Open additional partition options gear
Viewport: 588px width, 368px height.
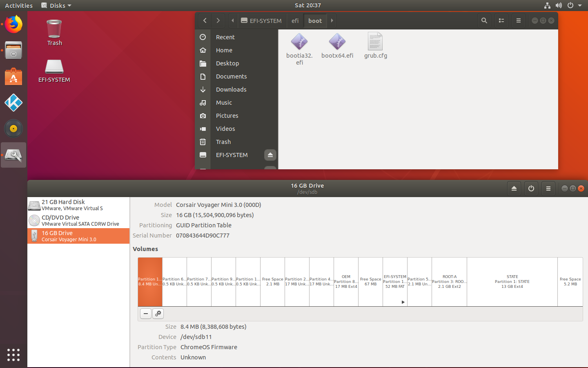point(158,314)
